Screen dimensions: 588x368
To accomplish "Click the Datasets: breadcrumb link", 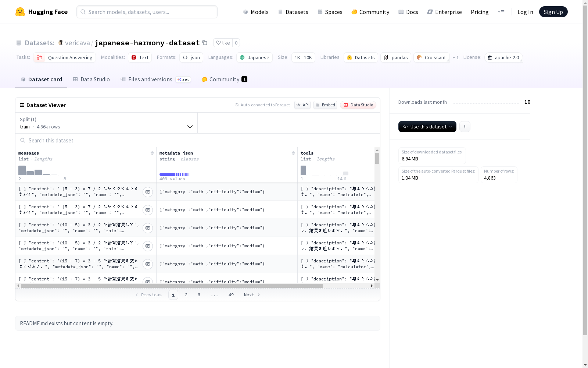I will pyautogui.click(x=40, y=43).
